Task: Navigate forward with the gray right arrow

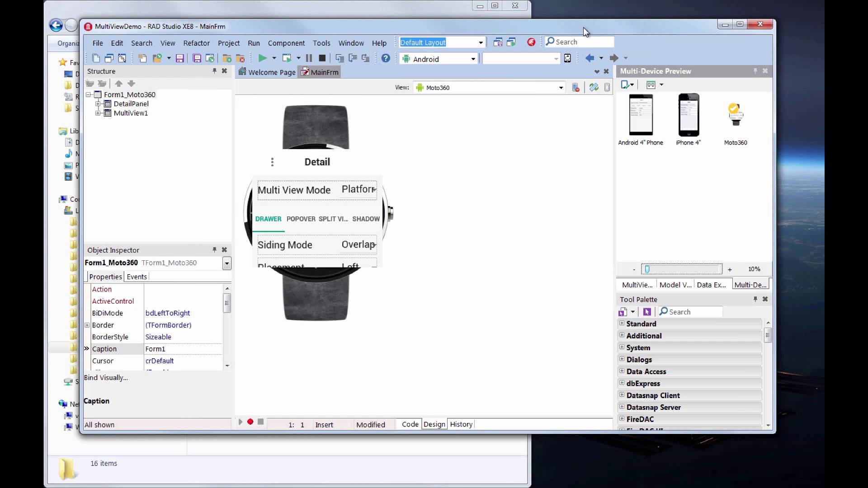Action: 613,58
